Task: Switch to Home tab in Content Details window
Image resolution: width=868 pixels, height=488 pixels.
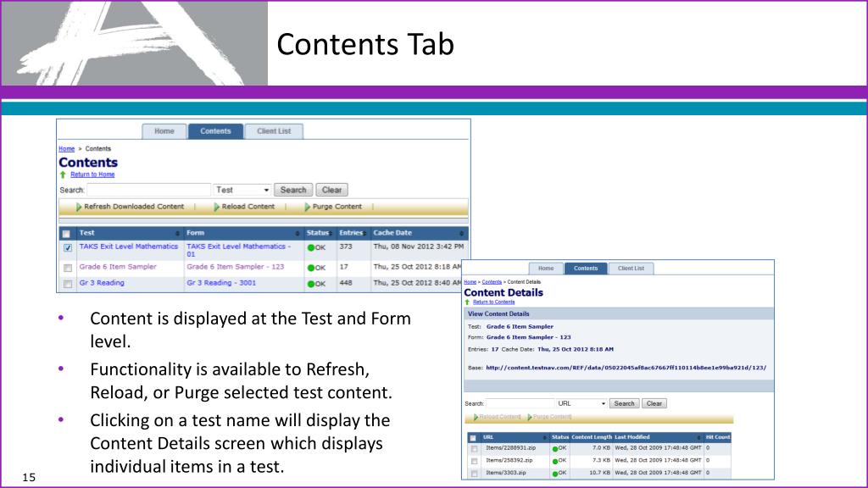Action: (546, 269)
